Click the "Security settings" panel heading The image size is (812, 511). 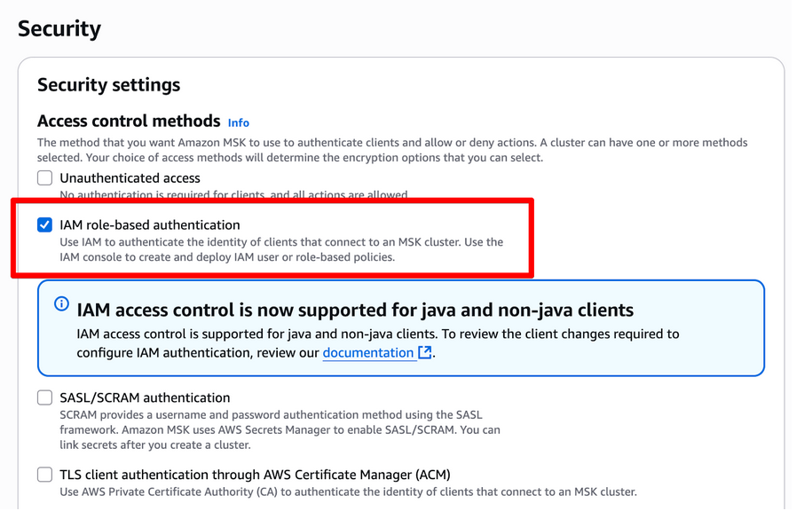pyautogui.click(x=108, y=85)
